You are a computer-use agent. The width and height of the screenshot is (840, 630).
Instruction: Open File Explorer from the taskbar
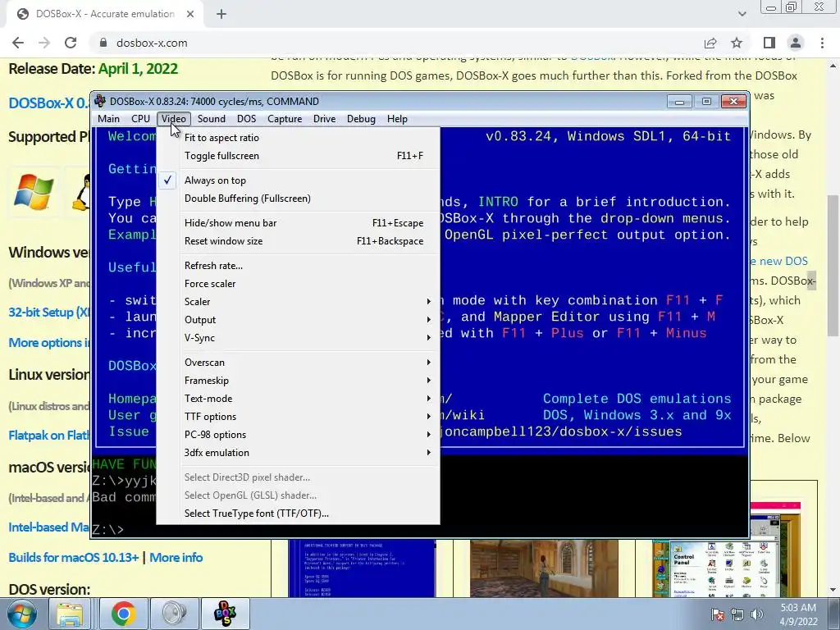pos(71,614)
